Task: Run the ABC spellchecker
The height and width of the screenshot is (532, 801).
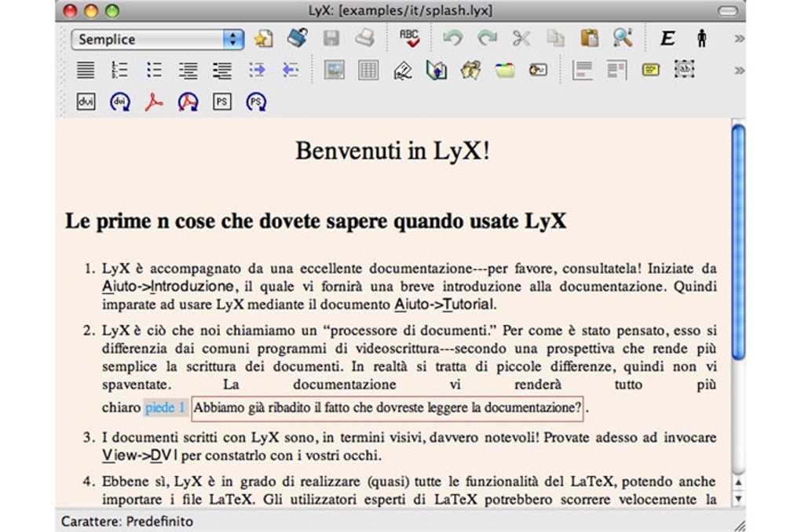Action: click(x=409, y=38)
